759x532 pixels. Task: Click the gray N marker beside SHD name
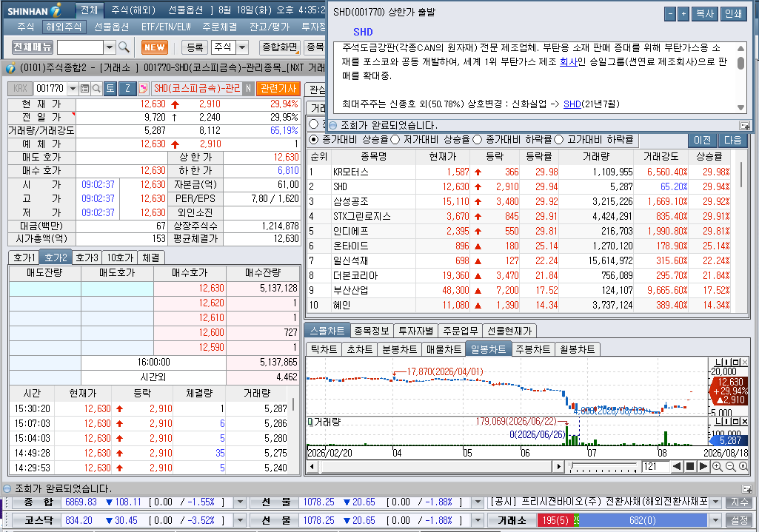pyautogui.click(x=248, y=89)
